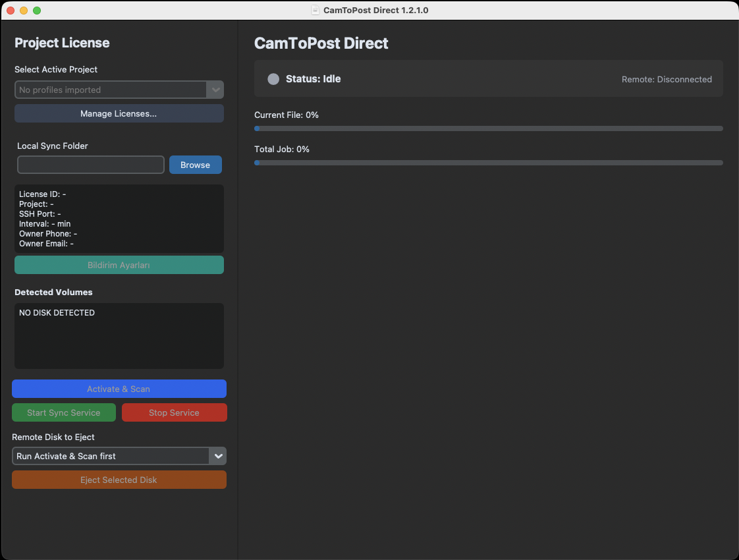
Task: Click Remote: Disconnected status text
Action: pos(667,79)
